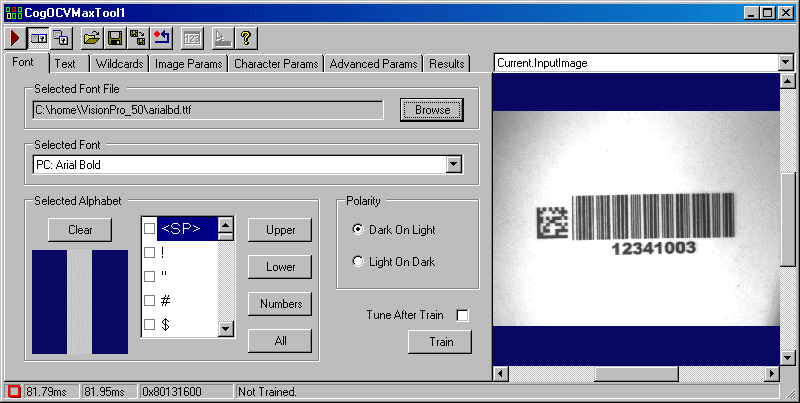Image resolution: width=800 pixels, height=403 pixels.
Task: Click the down arrow of alphabet list
Action: pos(226,329)
